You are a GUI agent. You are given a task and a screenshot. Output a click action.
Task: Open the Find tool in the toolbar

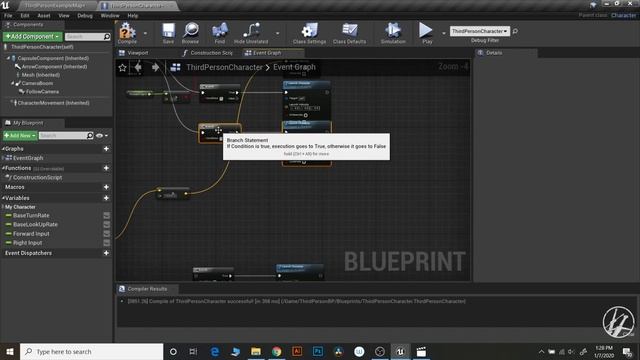pos(220,33)
